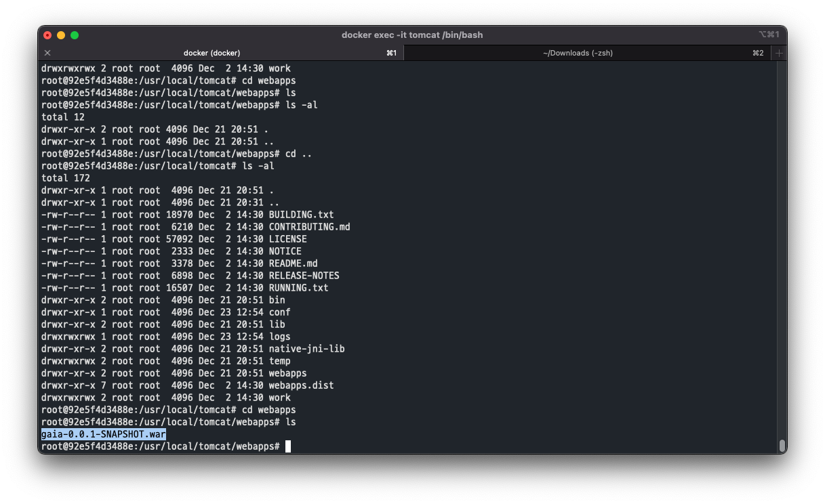The height and width of the screenshot is (504, 825).
Task: Click the ⌥⌘1 indicator in title bar
Action: (x=769, y=35)
